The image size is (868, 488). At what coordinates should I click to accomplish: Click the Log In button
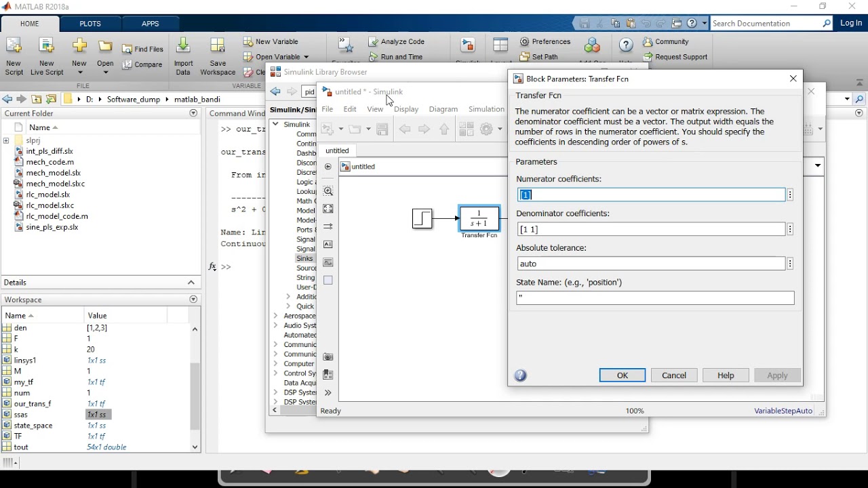coord(851,23)
